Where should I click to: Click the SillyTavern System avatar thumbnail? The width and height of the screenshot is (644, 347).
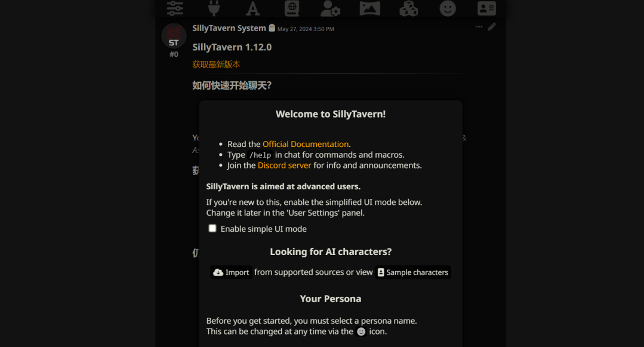tap(174, 36)
